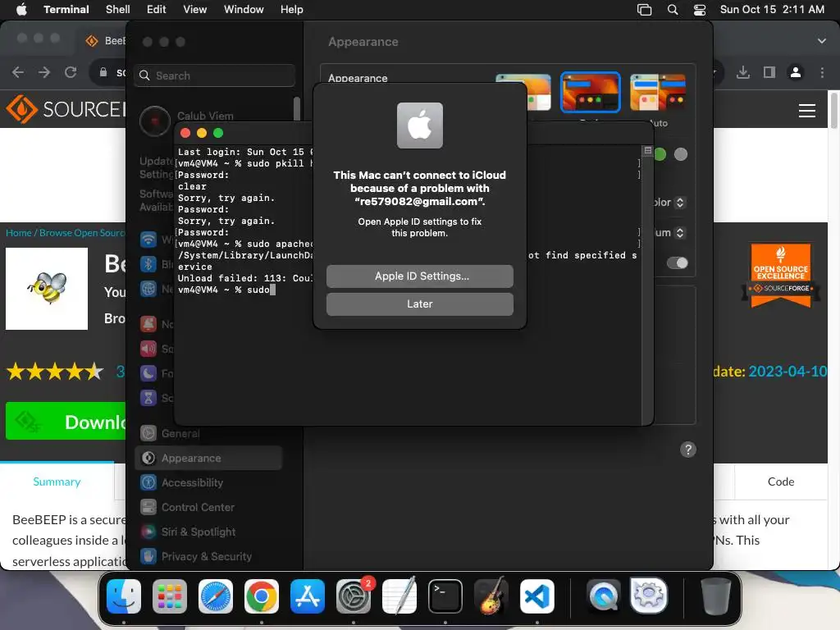Open Appearance help question mark button
The image size is (840, 630).
click(x=688, y=450)
